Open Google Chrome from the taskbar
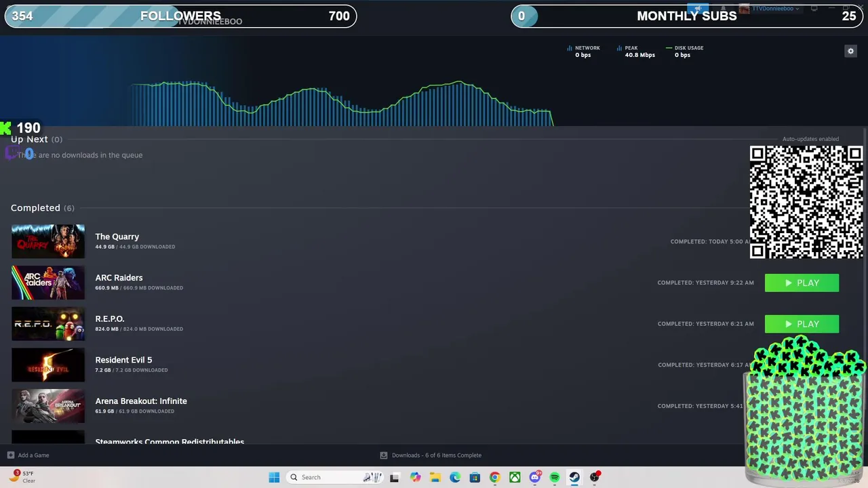868x488 pixels. (495, 477)
